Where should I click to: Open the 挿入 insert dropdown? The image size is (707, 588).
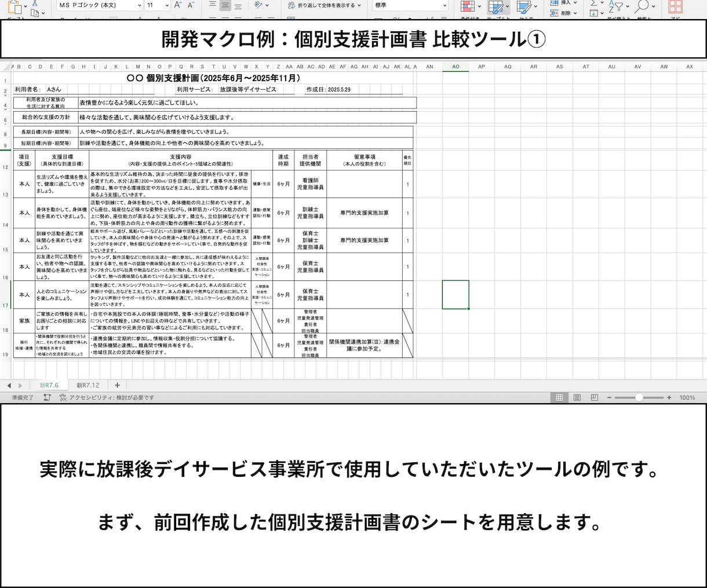[575, 2]
